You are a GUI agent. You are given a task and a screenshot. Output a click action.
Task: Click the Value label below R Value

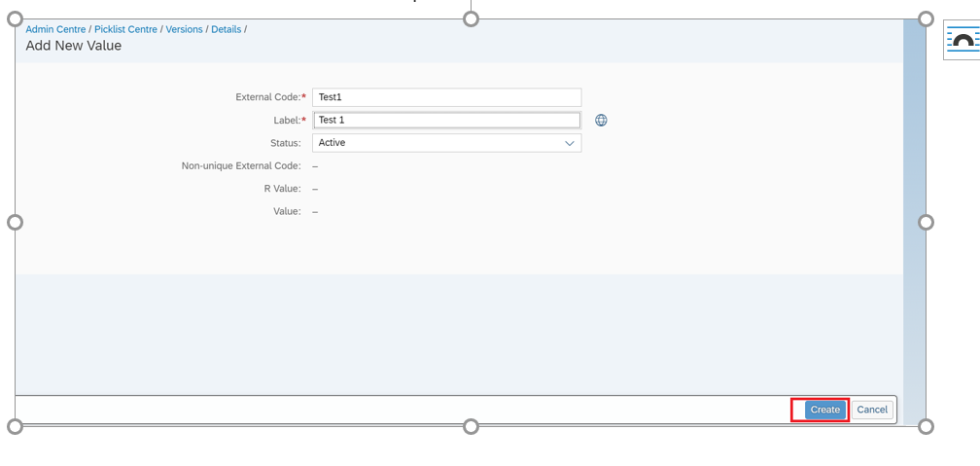click(287, 211)
